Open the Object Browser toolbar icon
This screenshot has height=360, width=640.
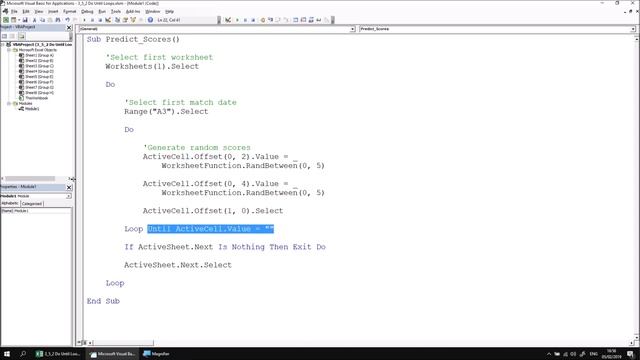pyautogui.click(x=133, y=20)
